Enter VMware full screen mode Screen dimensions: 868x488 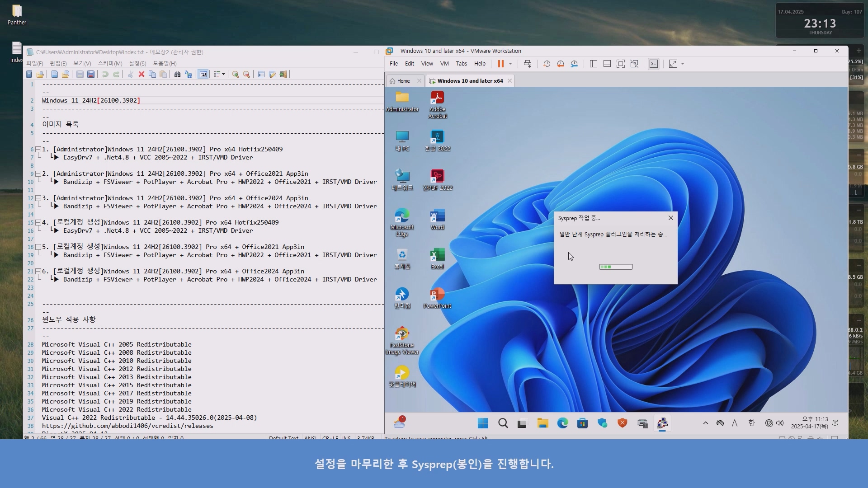coord(621,64)
